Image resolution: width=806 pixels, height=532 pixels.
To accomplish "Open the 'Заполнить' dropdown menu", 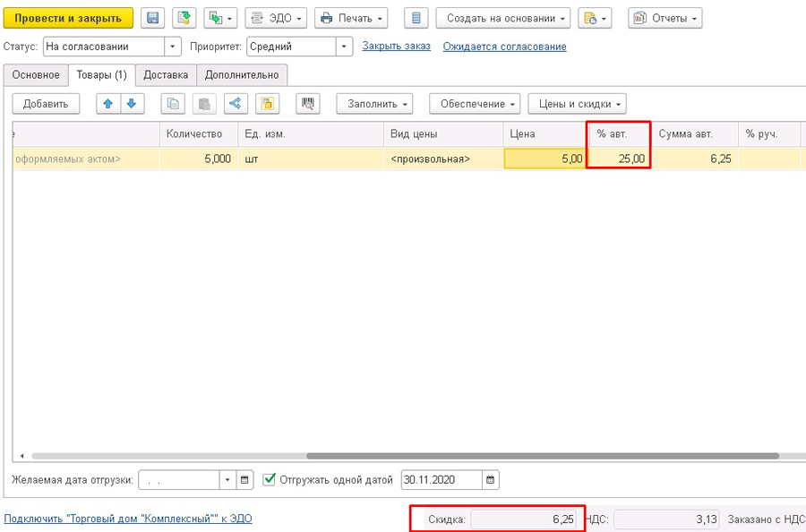I will tap(374, 104).
